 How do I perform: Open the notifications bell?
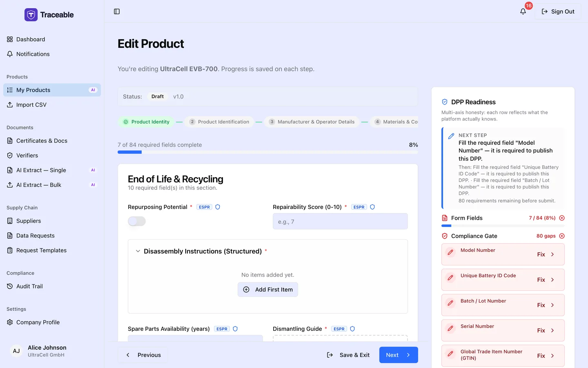tap(523, 11)
